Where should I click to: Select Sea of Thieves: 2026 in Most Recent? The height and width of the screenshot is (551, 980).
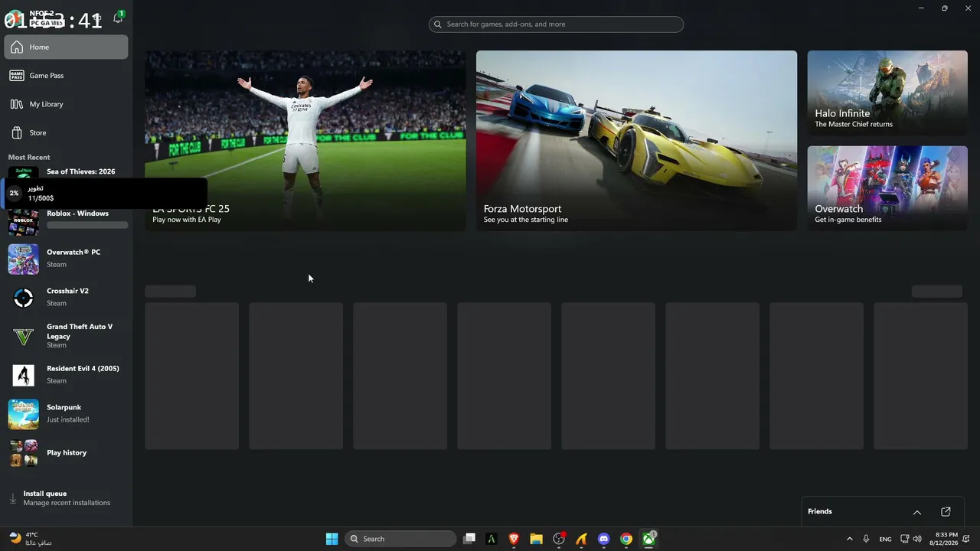coord(81,171)
